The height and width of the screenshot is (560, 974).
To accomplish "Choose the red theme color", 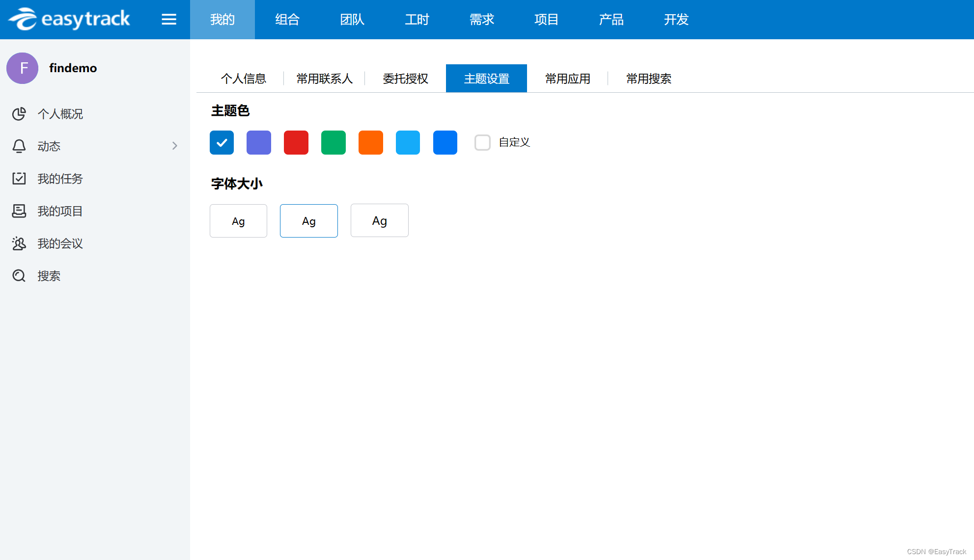I will coord(296,142).
